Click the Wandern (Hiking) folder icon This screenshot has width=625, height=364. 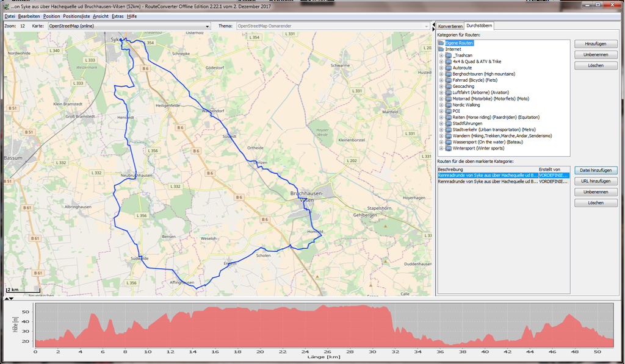[449, 136]
